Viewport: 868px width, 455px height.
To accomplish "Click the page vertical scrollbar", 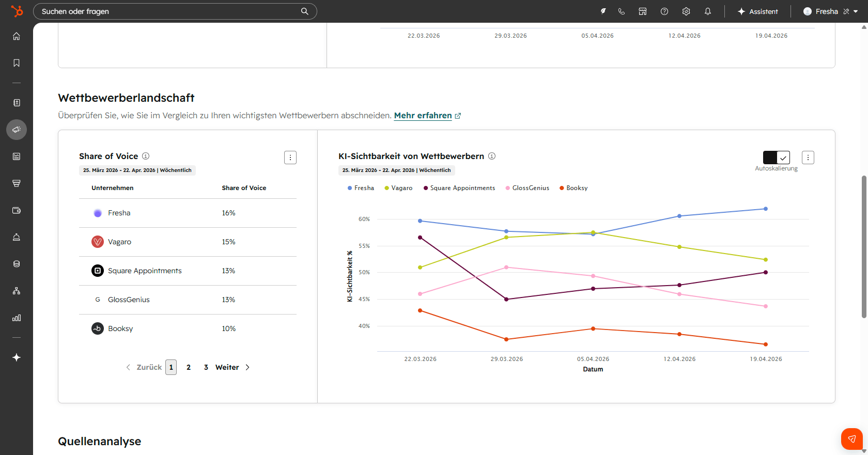I will 864,246.
